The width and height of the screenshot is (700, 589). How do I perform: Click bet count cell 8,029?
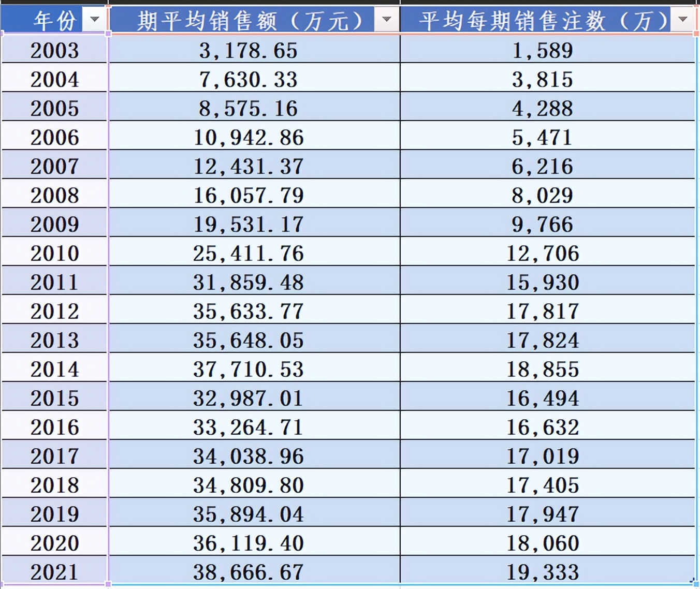click(x=548, y=195)
